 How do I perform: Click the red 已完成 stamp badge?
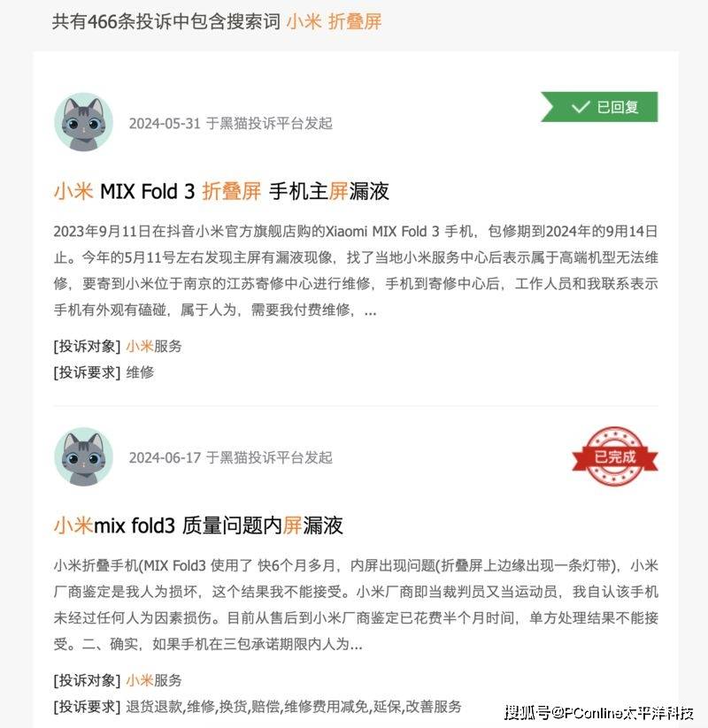coord(614,456)
